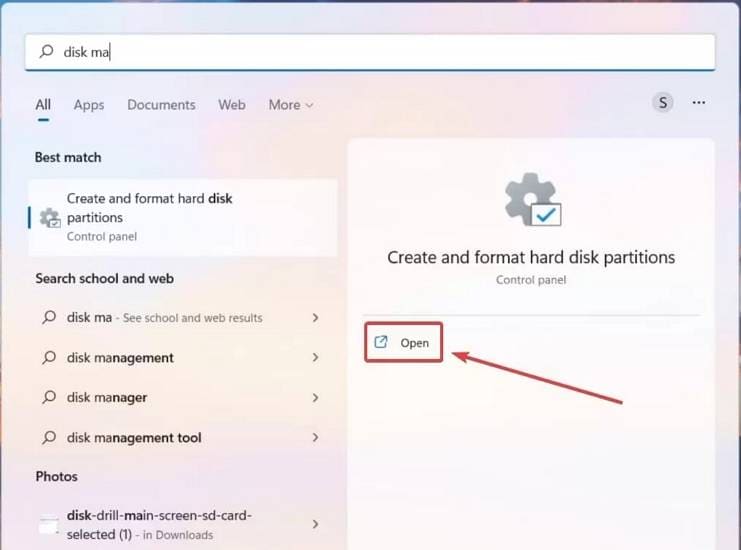Expand the chevron for disk-drill photo result
The image size is (741, 550).
pyautogui.click(x=315, y=524)
